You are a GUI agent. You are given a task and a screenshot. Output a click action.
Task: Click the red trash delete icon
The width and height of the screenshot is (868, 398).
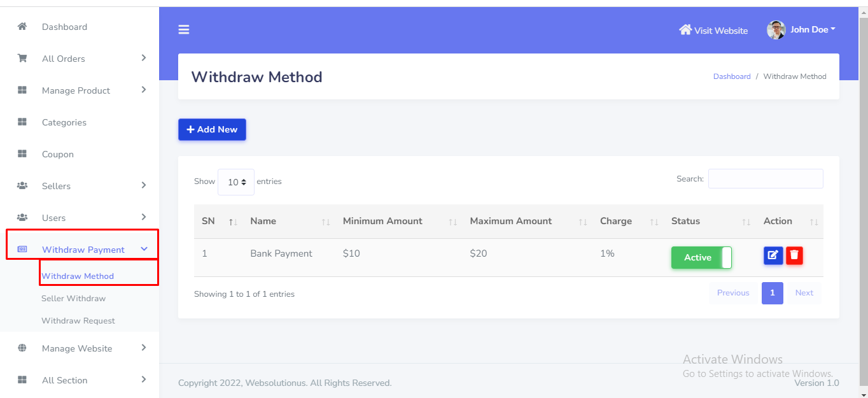(794, 255)
